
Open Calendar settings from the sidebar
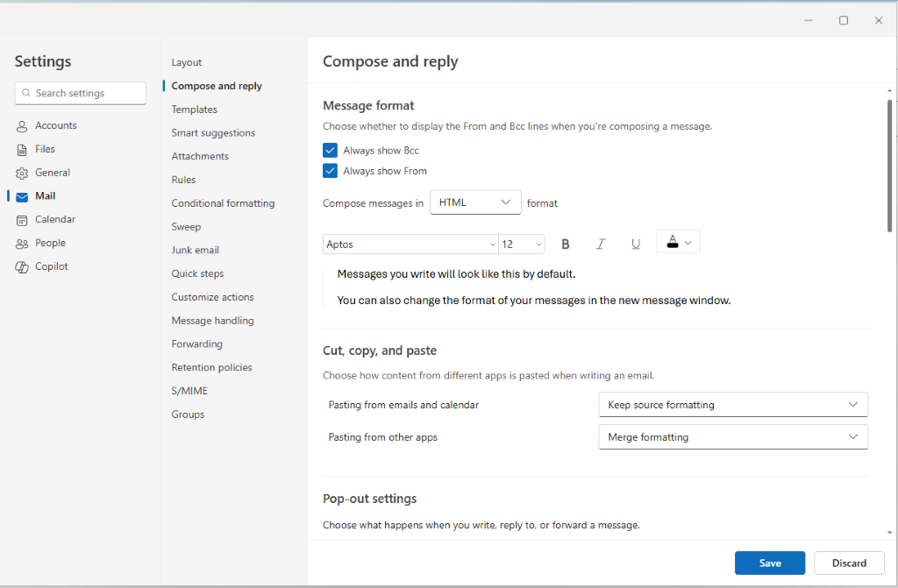click(x=21, y=219)
